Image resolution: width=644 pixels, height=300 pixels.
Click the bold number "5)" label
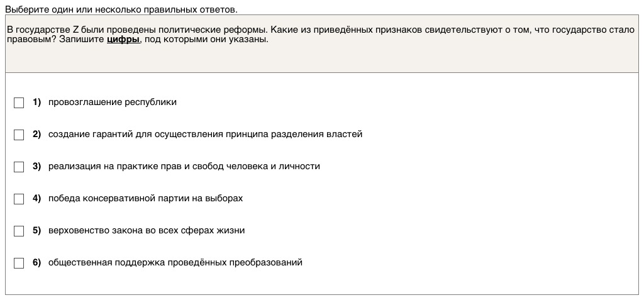point(36,230)
